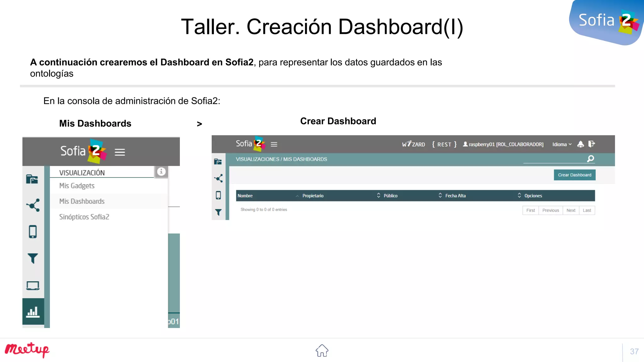Click the home icon at slide bottom
The width and height of the screenshot is (644, 362).
tap(322, 350)
